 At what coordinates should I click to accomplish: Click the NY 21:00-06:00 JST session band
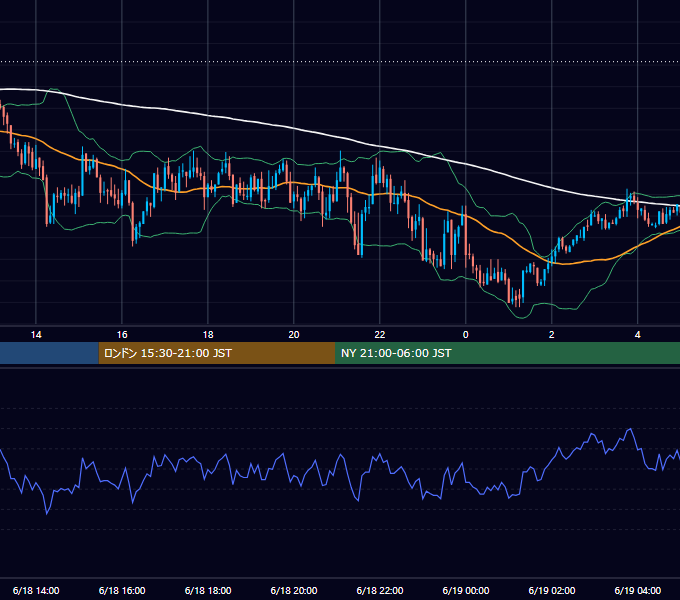point(507,353)
